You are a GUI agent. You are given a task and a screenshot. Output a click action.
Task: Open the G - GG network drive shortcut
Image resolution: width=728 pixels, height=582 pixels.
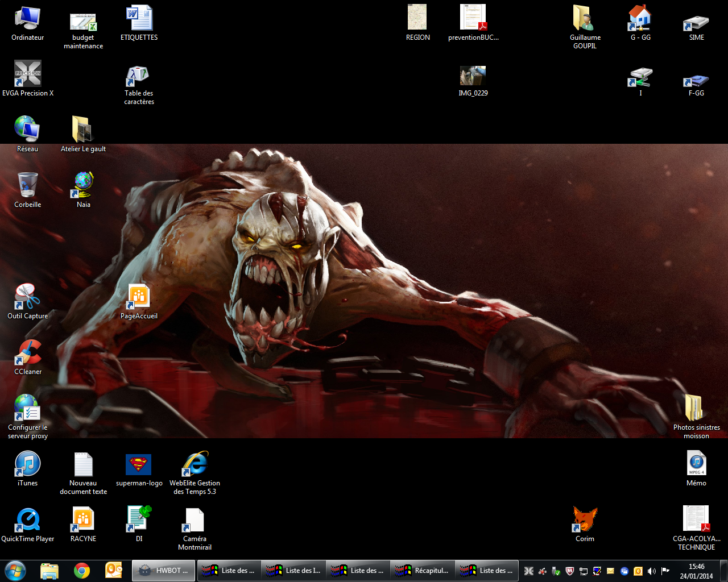[640, 23]
